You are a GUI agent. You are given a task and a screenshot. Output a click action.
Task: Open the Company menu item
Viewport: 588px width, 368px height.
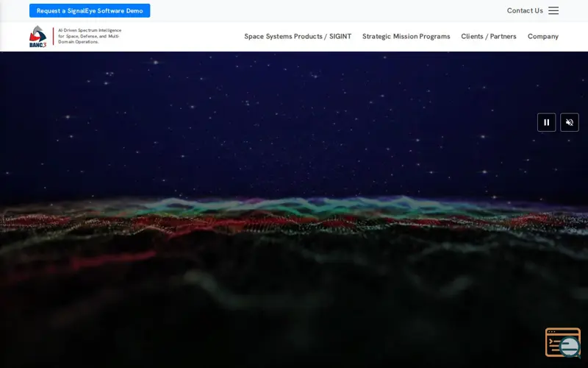pyautogui.click(x=543, y=36)
